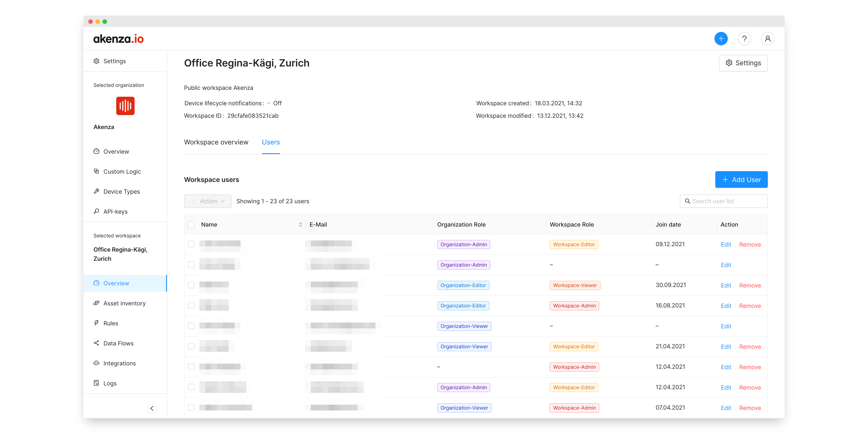Check the user row joined 21.04.2021

click(x=191, y=346)
